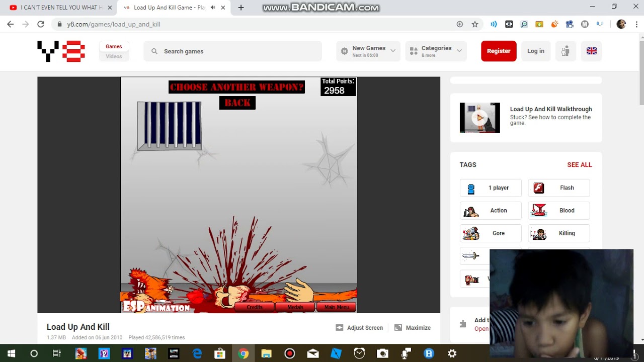Image resolution: width=644 pixels, height=362 pixels.
Task: Click the 1 player tag icon
Action: click(x=471, y=188)
